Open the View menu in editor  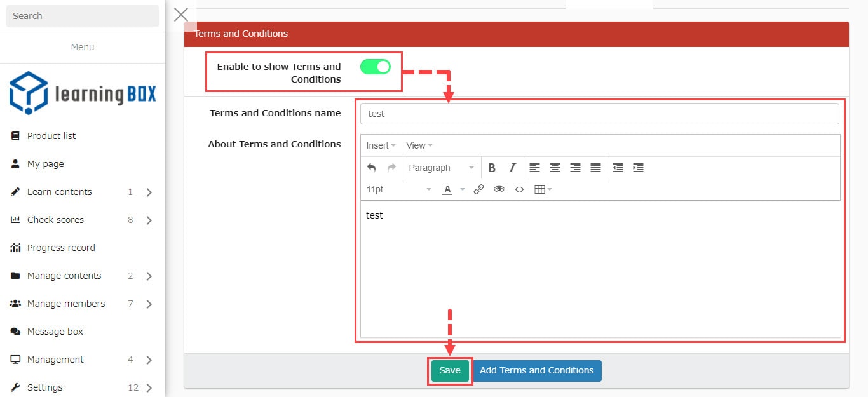click(x=419, y=145)
